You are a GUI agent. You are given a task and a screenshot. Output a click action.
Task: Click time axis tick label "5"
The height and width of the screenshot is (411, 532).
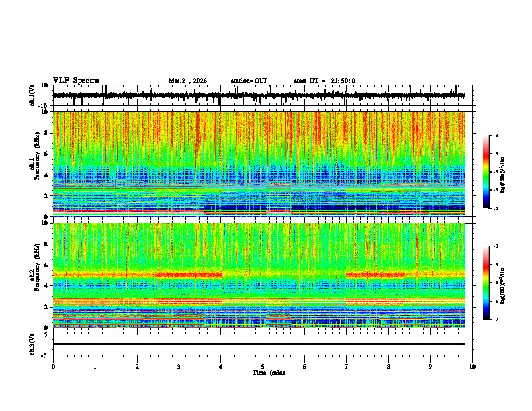[263, 367]
